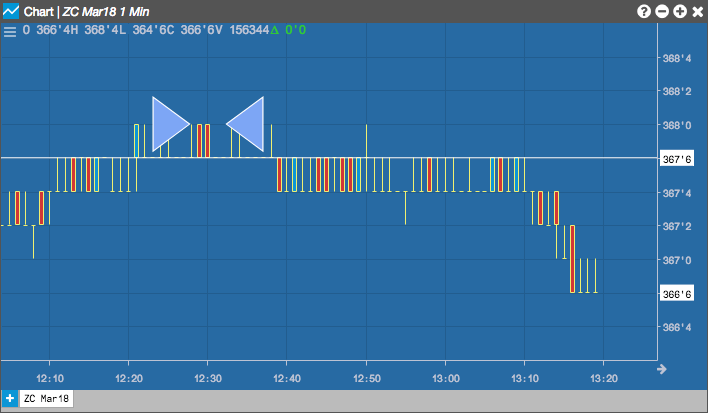
Task: Click the 12:30 time axis label
Action: [208, 378]
